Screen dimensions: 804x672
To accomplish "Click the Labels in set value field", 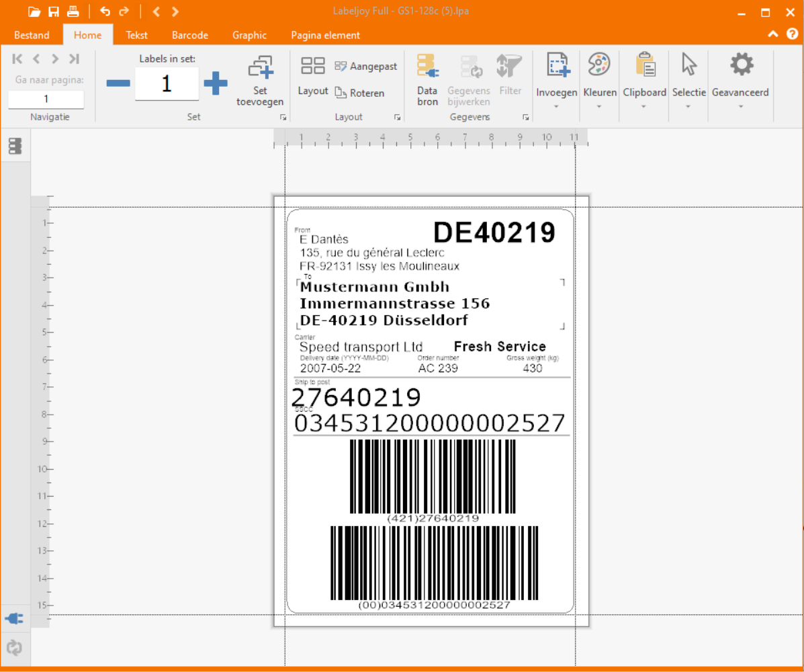I will pyautogui.click(x=167, y=83).
